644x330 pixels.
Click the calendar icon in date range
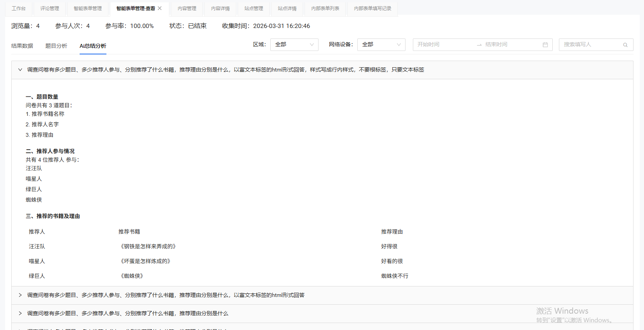(x=545, y=45)
